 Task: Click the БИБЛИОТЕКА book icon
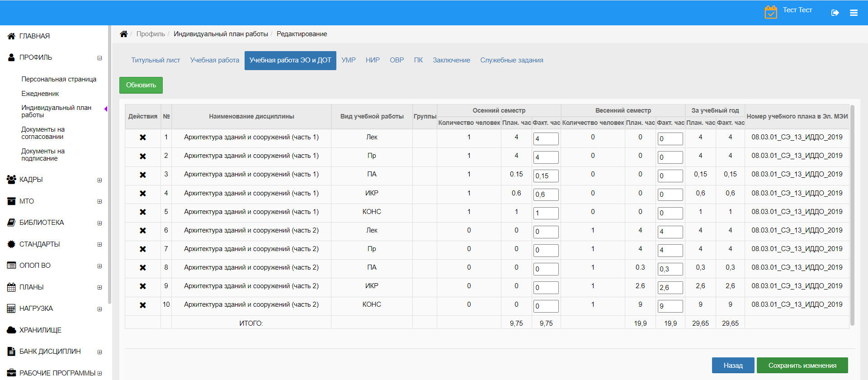[x=11, y=223]
